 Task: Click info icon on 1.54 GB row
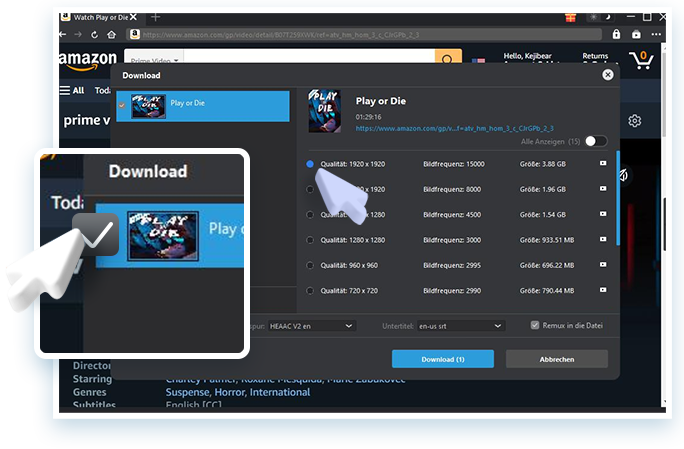[603, 214]
